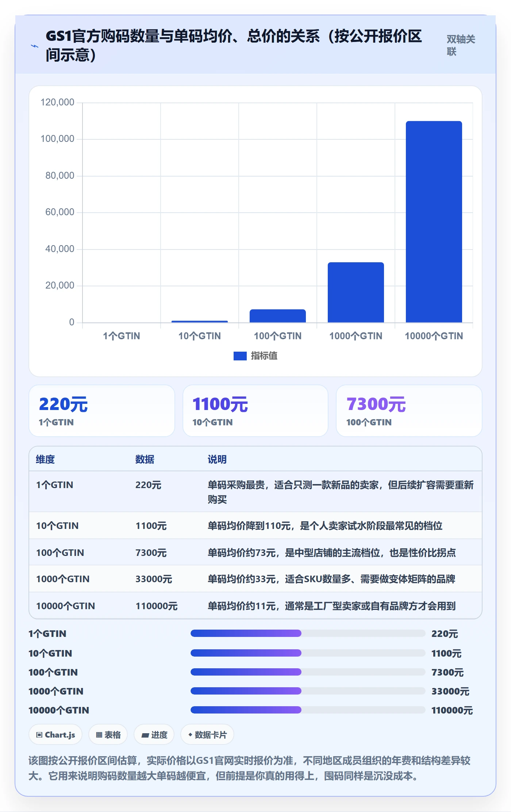Click the 1个GTIN cell in table

55,485
